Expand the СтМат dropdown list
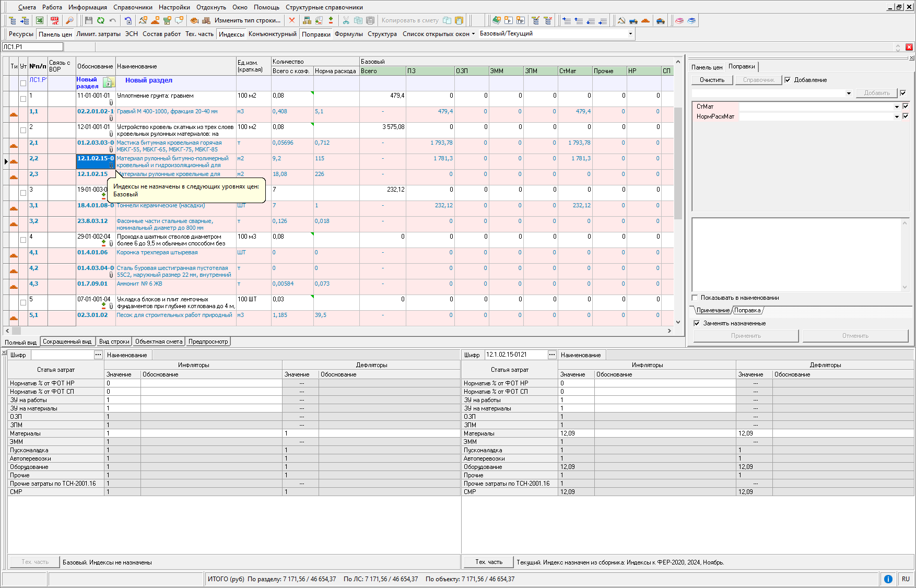This screenshot has width=916, height=588. (897, 107)
